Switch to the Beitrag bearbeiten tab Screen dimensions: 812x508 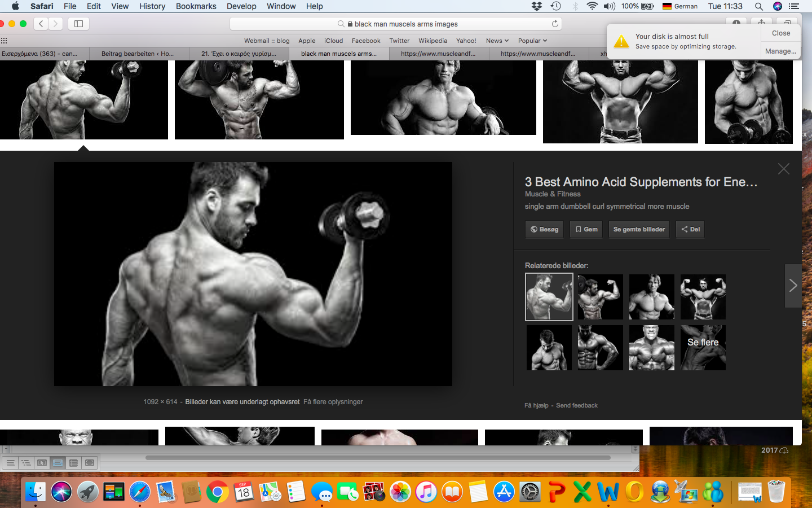coord(138,54)
